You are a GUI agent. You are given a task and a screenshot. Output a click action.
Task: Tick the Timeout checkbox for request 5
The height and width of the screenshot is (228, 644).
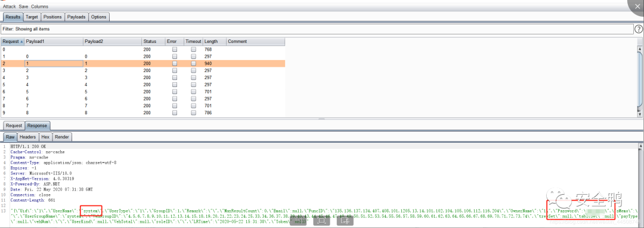pyautogui.click(x=193, y=85)
